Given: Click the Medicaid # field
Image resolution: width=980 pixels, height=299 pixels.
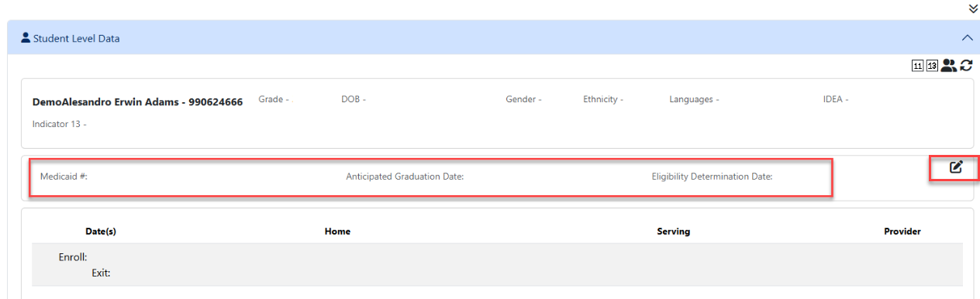Looking at the screenshot, I should click(x=64, y=177).
